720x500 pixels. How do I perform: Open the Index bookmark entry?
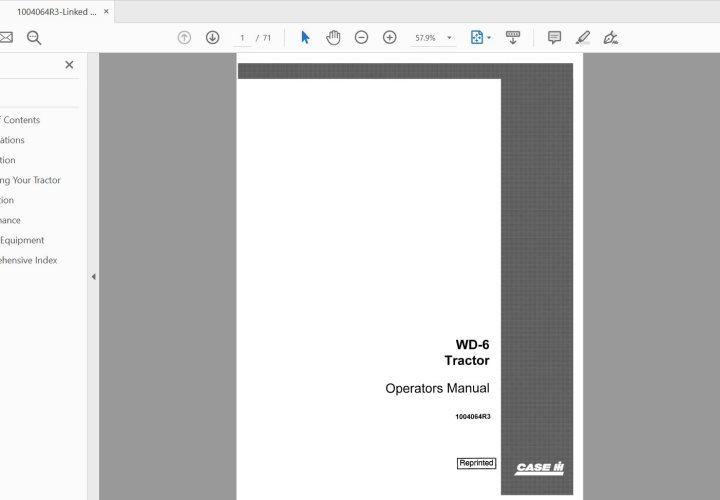[x=28, y=260]
